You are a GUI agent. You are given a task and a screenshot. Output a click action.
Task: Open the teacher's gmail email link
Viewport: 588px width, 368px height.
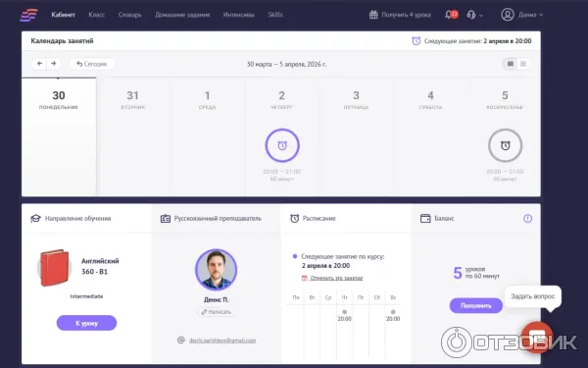pos(222,341)
